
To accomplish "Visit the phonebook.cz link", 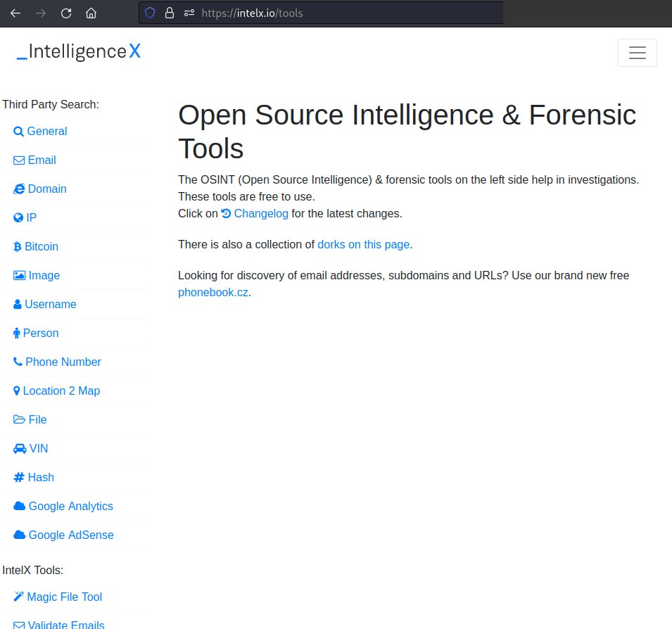I will (x=213, y=292).
